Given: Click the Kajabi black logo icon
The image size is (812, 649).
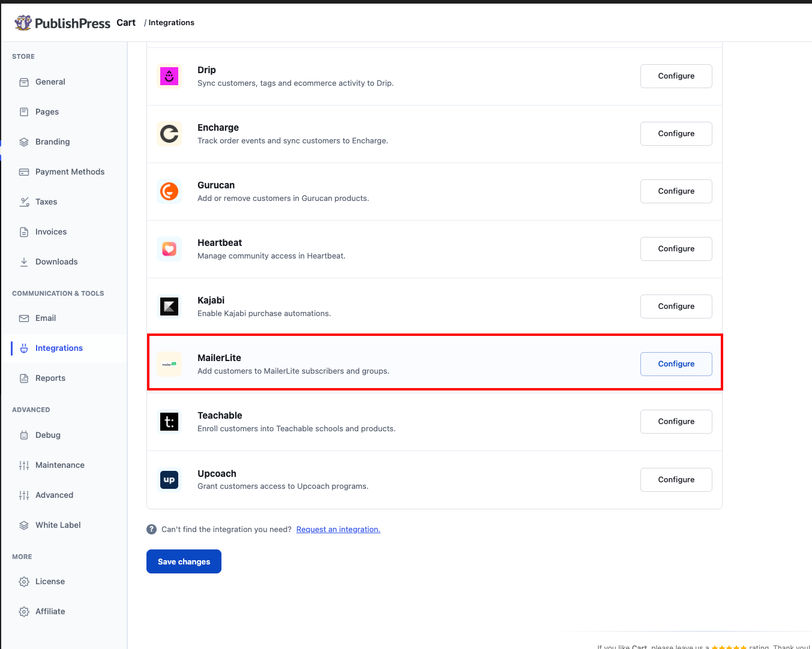Looking at the screenshot, I should pos(169,307).
